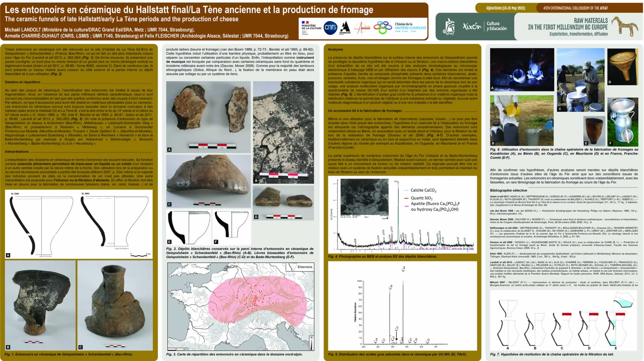The image size is (644, 361).
Task: Click Fig. 6 photo A from Kazakhstan
Action: click(522, 70)
